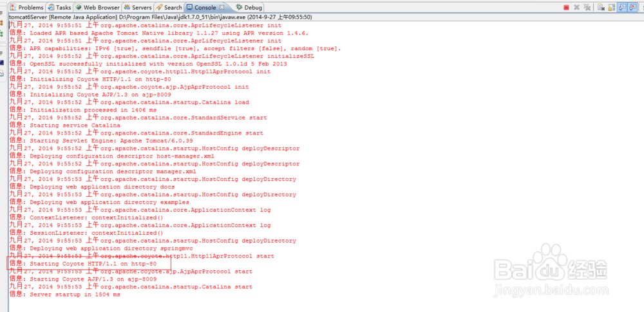Click the Remove Launch gray X icon
The height and width of the screenshot is (312, 644).
(576, 7)
